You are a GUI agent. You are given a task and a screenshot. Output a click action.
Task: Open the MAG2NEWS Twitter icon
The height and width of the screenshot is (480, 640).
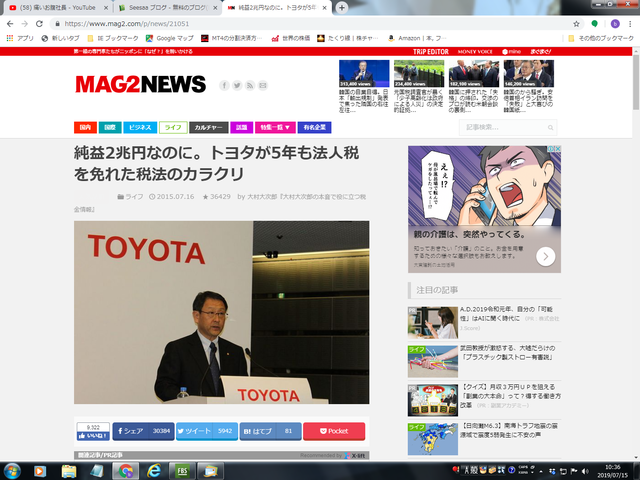[237, 85]
